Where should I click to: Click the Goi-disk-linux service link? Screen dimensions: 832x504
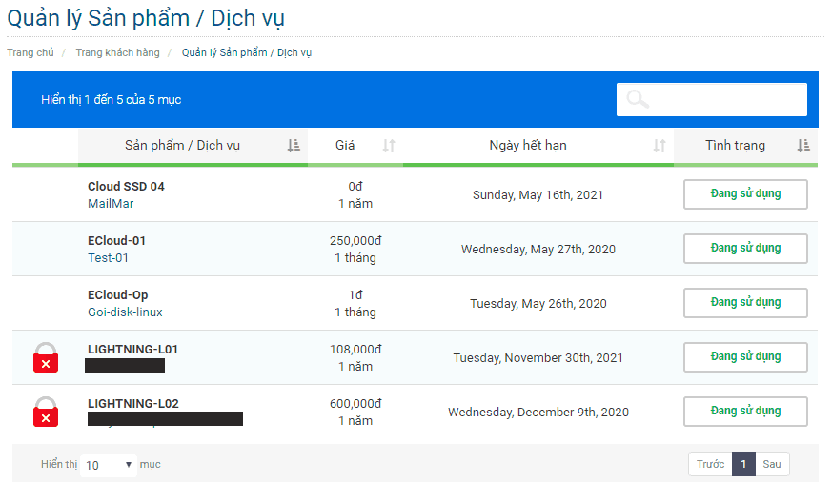point(125,312)
